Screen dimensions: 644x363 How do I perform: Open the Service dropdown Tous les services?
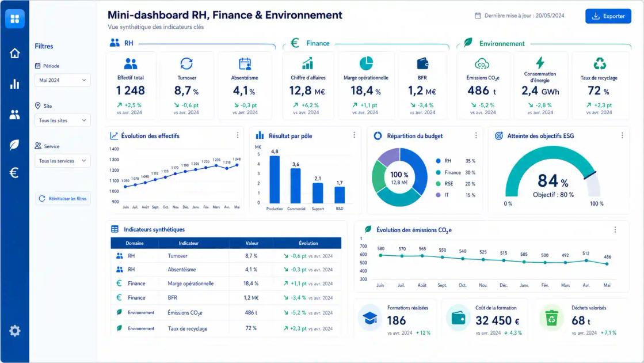[62, 161]
